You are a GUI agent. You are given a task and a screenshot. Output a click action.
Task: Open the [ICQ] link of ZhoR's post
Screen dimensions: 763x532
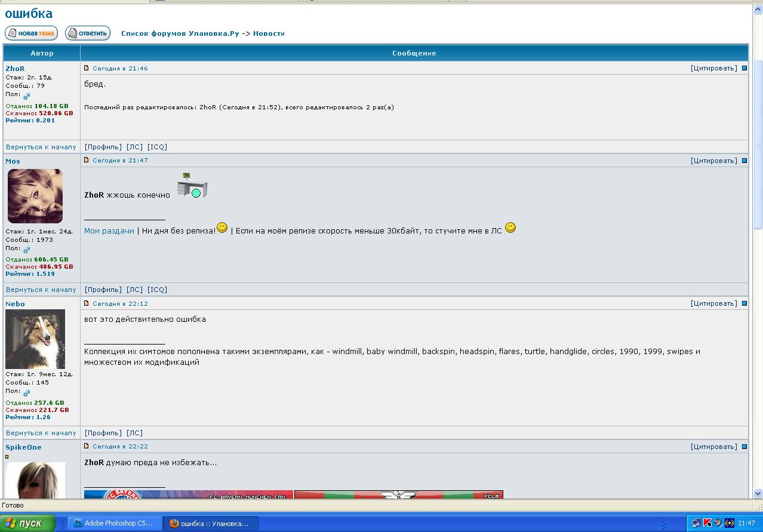point(157,147)
